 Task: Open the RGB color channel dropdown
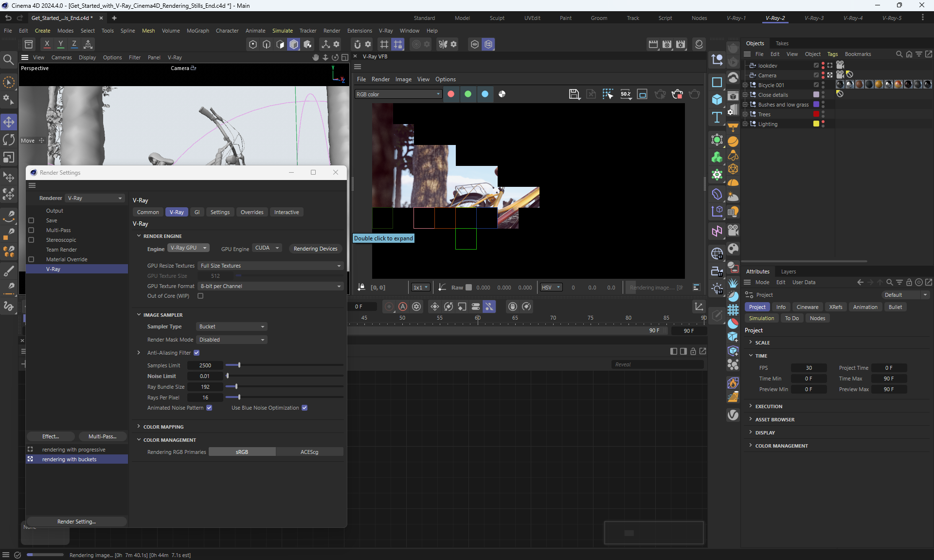coord(398,94)
